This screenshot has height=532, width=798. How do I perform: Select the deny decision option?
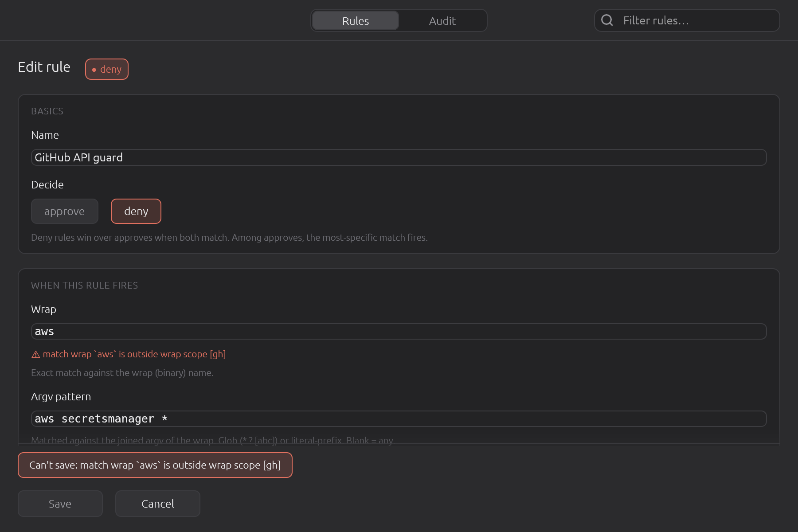click(x=136, y=211)
